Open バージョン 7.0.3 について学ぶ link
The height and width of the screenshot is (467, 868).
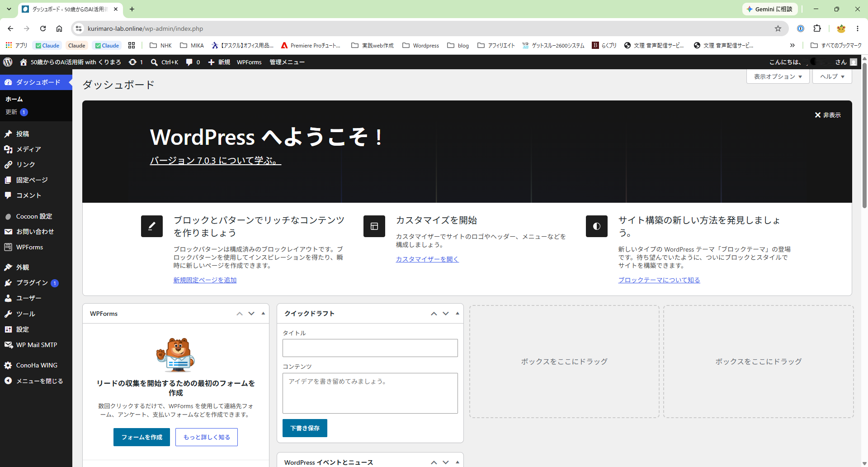point(216,161)
